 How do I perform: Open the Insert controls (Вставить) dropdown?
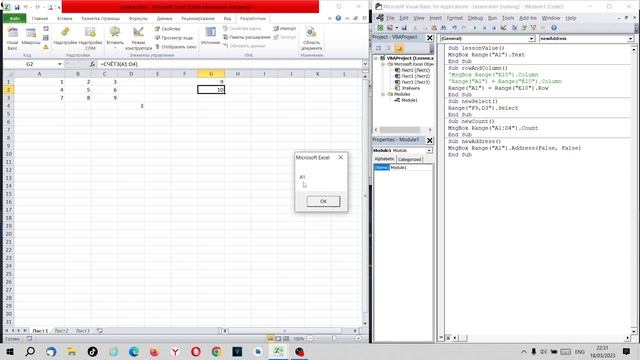coord(115,38)
